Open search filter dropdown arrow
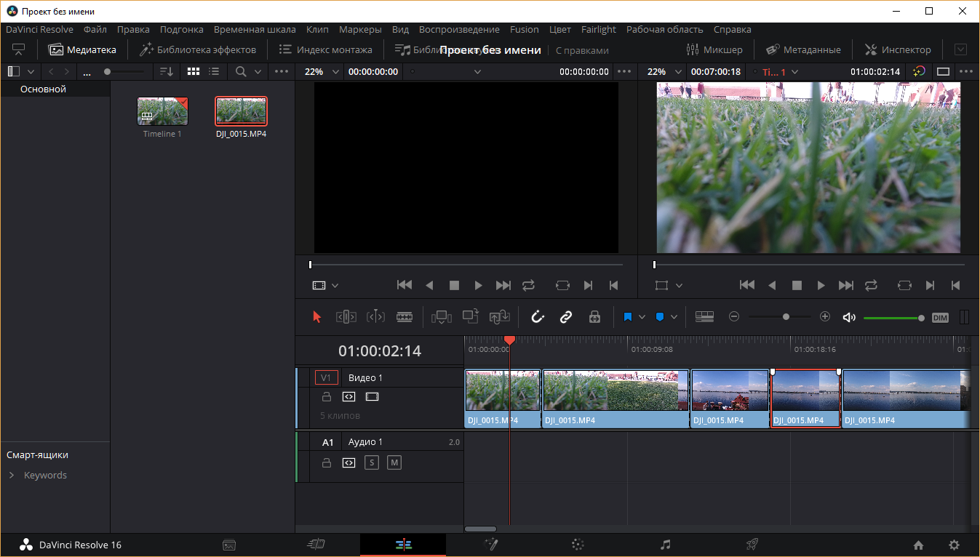The image size is (980, 557). point(258,72)
